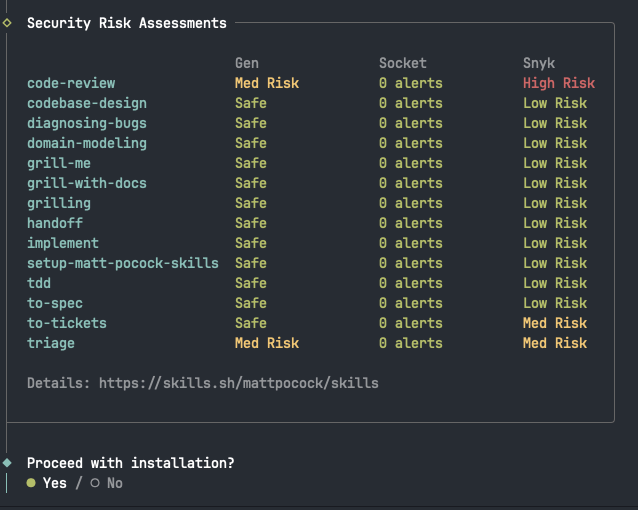Click the 0 alerts Socket value for tdd

click(x=411, y=283)
